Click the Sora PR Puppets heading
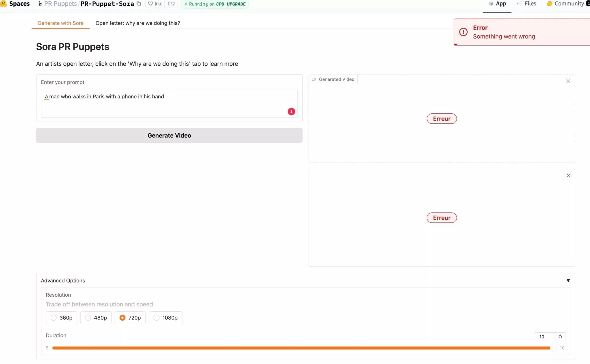This screenshot has height=364, width=590. pyautogui.click(x=73, y=47)
